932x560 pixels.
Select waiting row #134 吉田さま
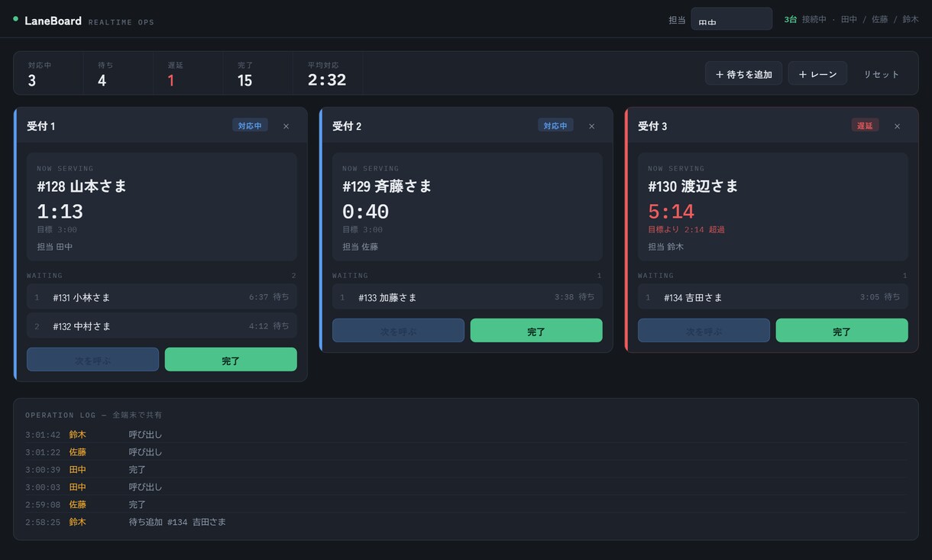coord(773,297)
